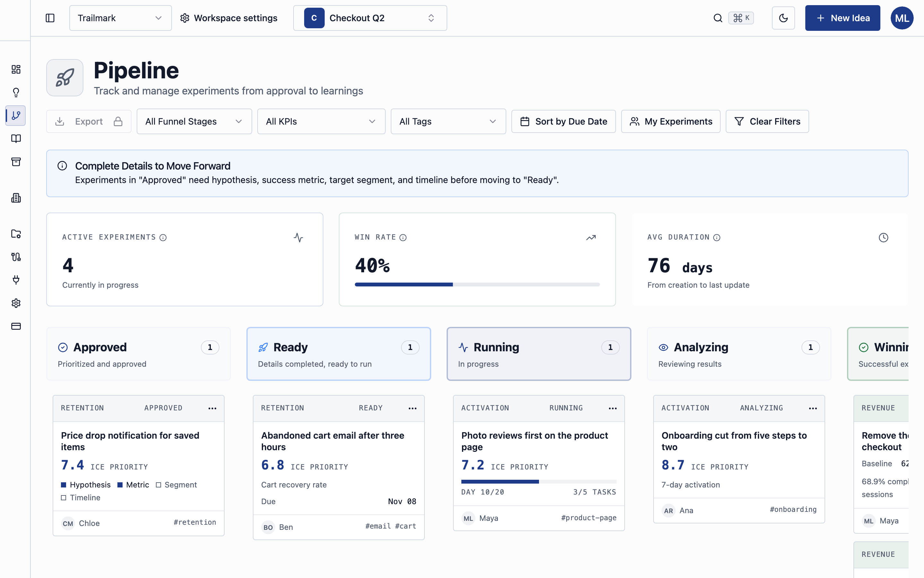Expand the All Funnel Stages dropdown
The height and width of the screenshot is (578, 924).
coord(194,122)
